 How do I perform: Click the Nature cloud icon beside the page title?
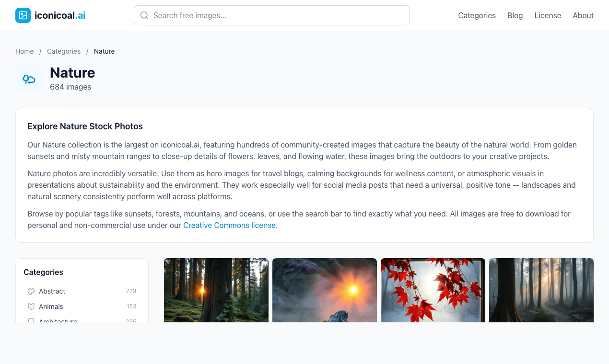29,79
